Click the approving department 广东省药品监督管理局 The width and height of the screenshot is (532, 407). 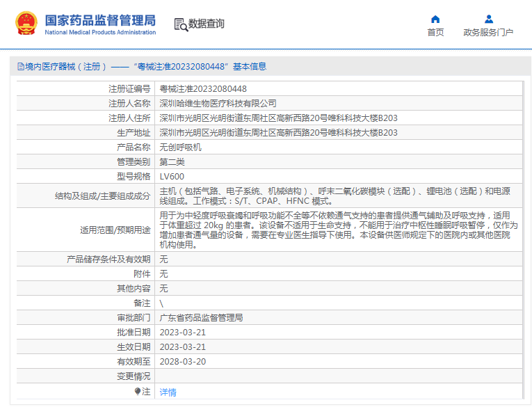tap(201, 318)
